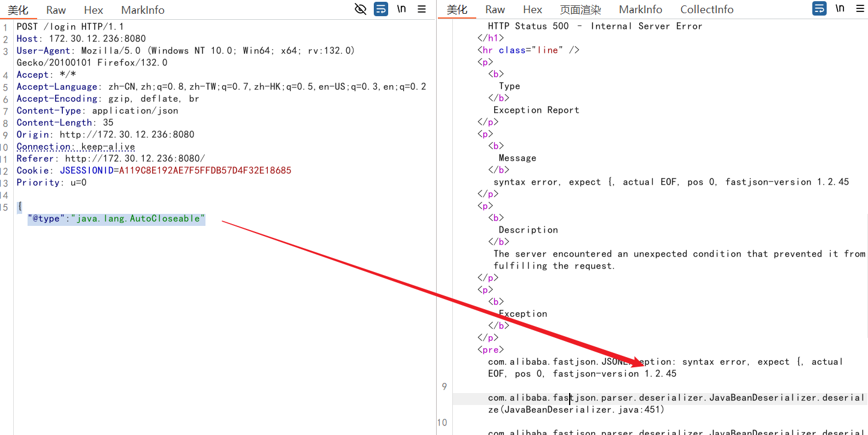
Task: Open MarkInfo tab in request pane
Action: [143, 10]
